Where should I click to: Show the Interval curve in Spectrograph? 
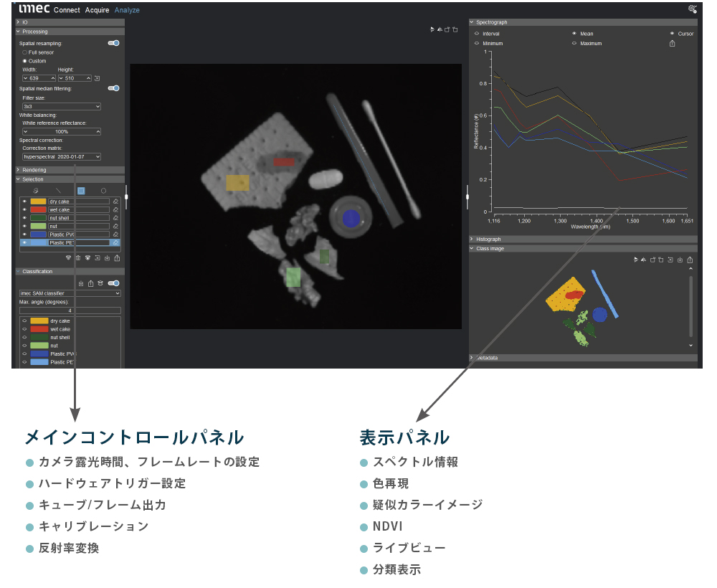(x=477, y=34)
